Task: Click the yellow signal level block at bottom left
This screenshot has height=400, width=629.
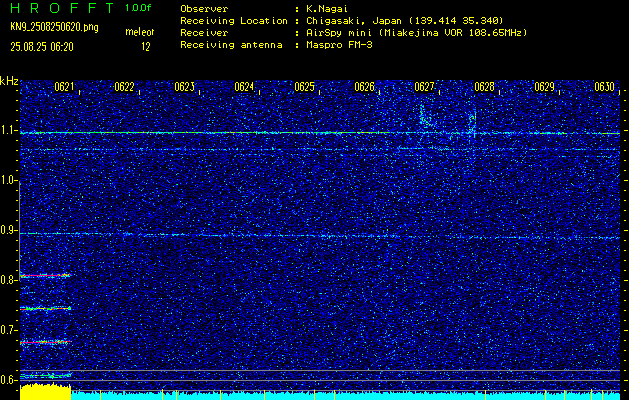Action: (45, 392)
